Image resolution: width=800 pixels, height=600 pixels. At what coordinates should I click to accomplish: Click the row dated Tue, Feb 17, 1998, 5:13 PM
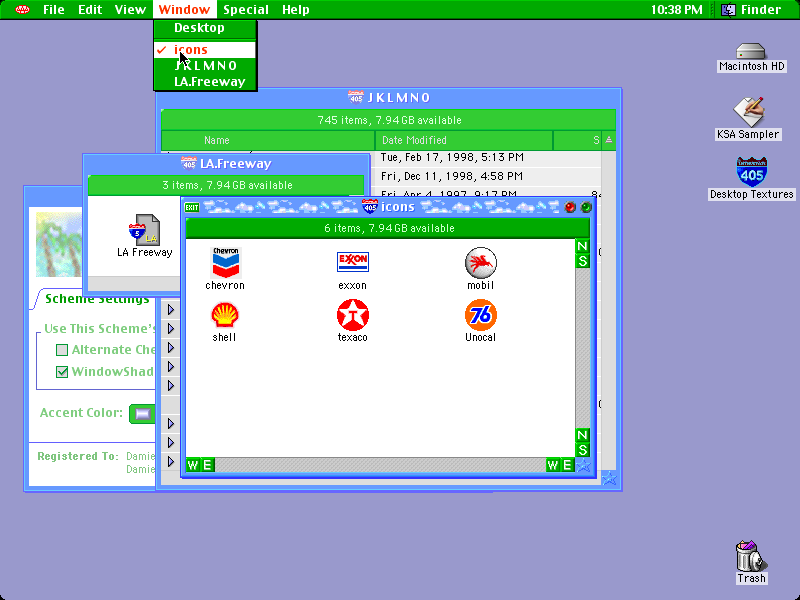(452, 157)
